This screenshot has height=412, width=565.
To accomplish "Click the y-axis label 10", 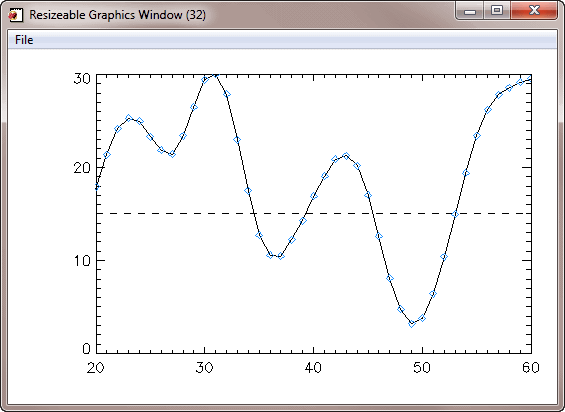I will 82,260.
